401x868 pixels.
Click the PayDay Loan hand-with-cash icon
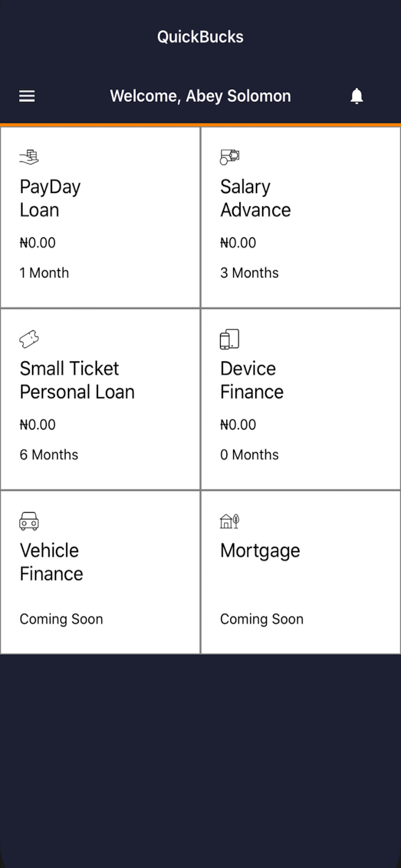29,157
